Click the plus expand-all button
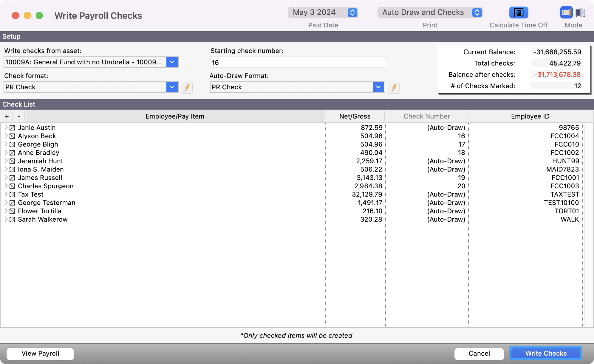This screenshot has height=364, width=594. 7,116
